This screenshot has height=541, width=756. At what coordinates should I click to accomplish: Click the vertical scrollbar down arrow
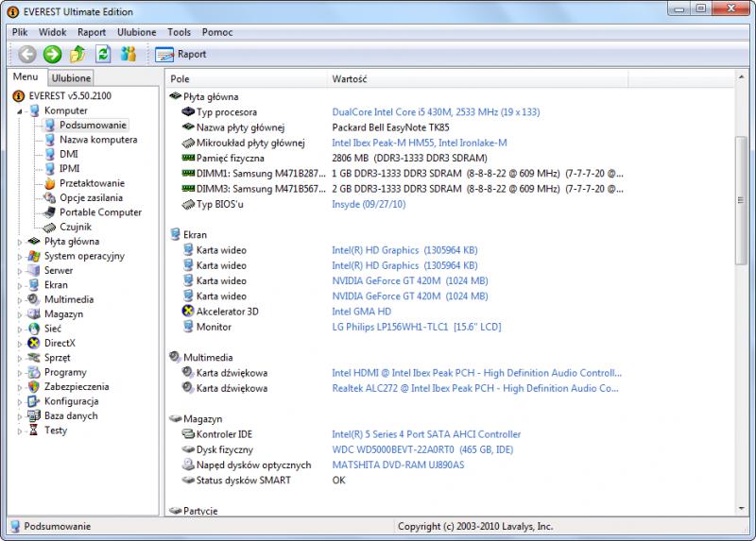coord(741,509)
